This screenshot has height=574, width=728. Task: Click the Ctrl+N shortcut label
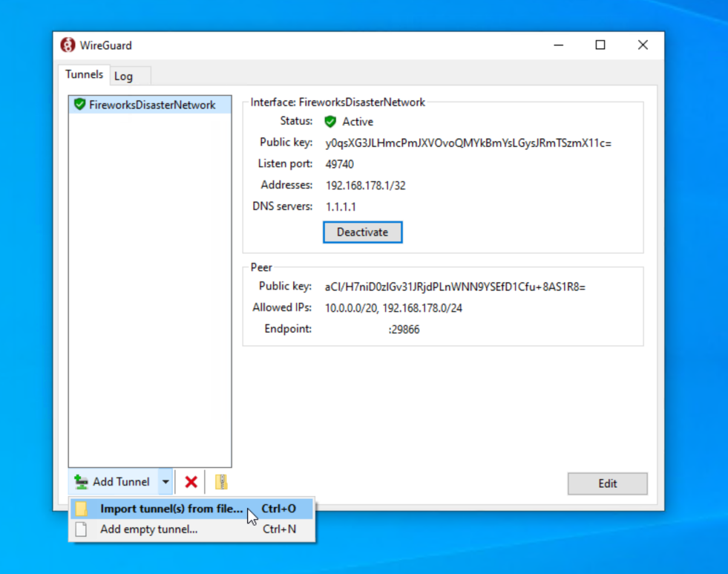coord(279,529)
